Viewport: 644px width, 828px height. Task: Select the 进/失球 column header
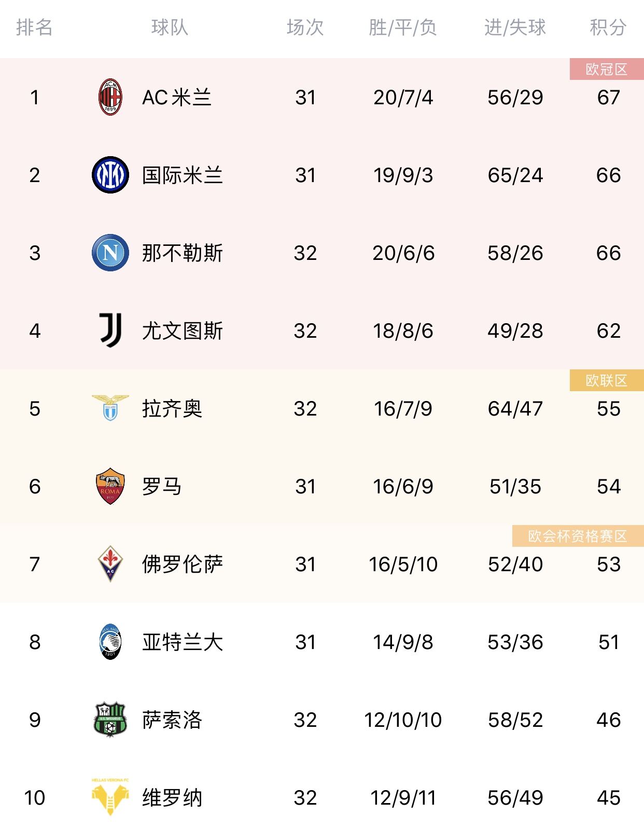(x=515, y=27)
